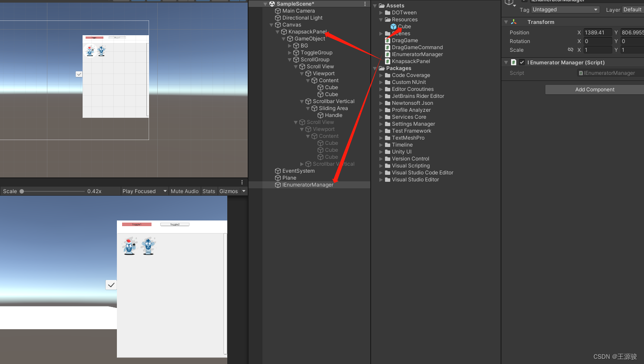Click the Transform component icon
644x364 pixels.
514,22
